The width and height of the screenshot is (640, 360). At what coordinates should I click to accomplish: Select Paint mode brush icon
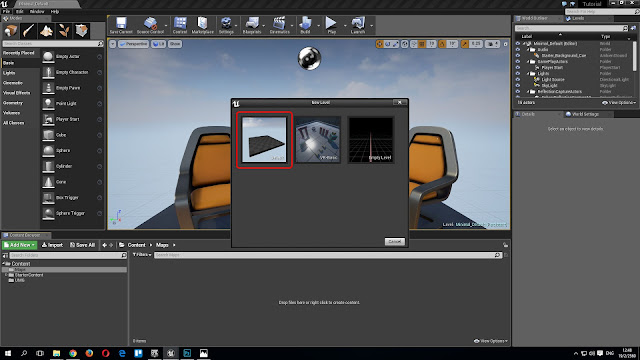[28, 31]
